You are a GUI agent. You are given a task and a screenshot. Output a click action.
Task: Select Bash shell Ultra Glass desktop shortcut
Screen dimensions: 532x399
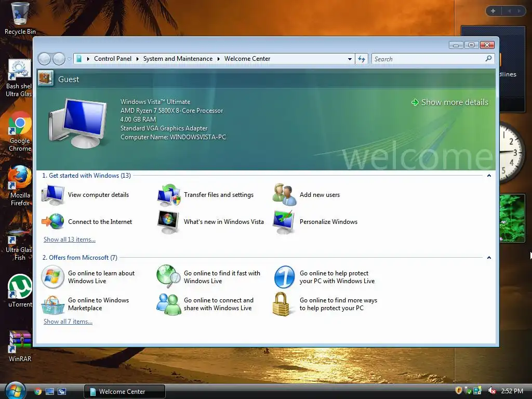pyautogui.click(x=19, y=78)
